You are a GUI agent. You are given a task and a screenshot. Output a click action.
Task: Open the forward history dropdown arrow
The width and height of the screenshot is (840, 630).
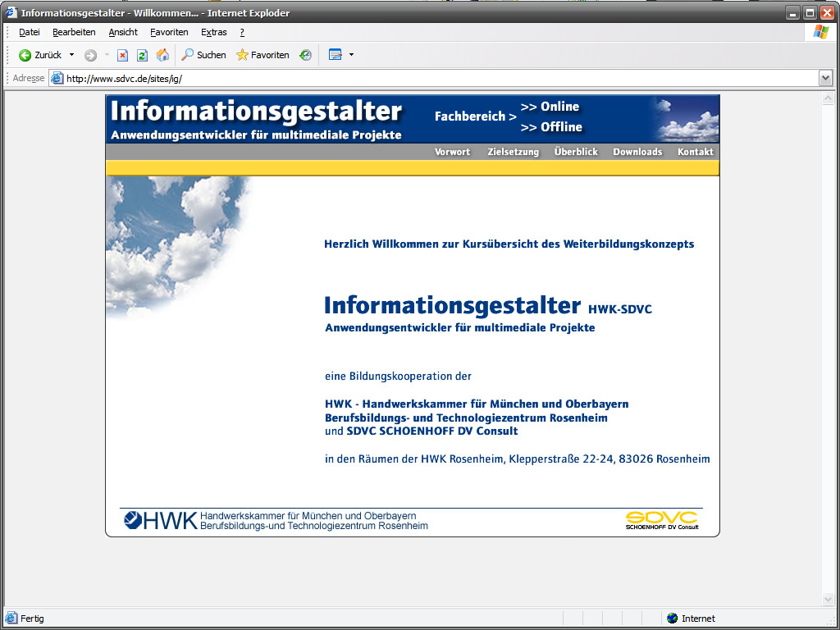tap(107, 55)
